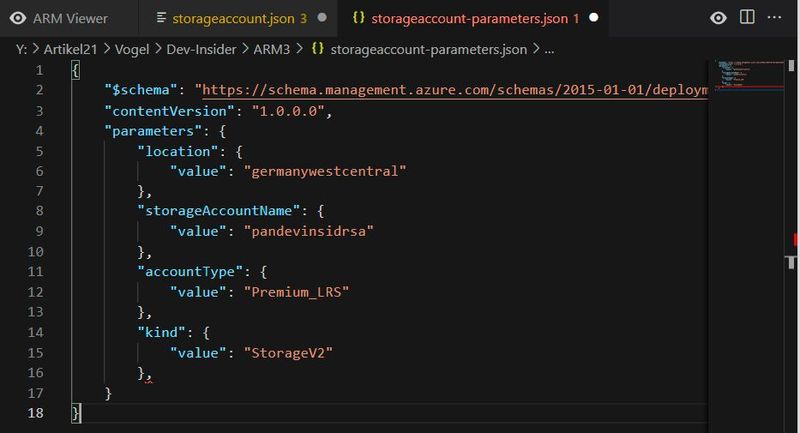Open the ARM3 breadcrumb folder

[271, 49]
